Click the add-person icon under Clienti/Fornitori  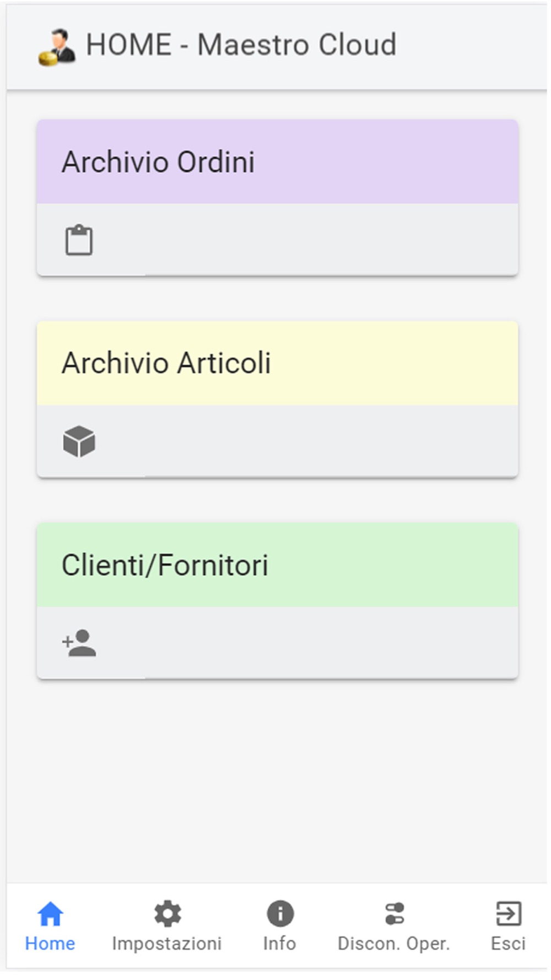(79, 643)
